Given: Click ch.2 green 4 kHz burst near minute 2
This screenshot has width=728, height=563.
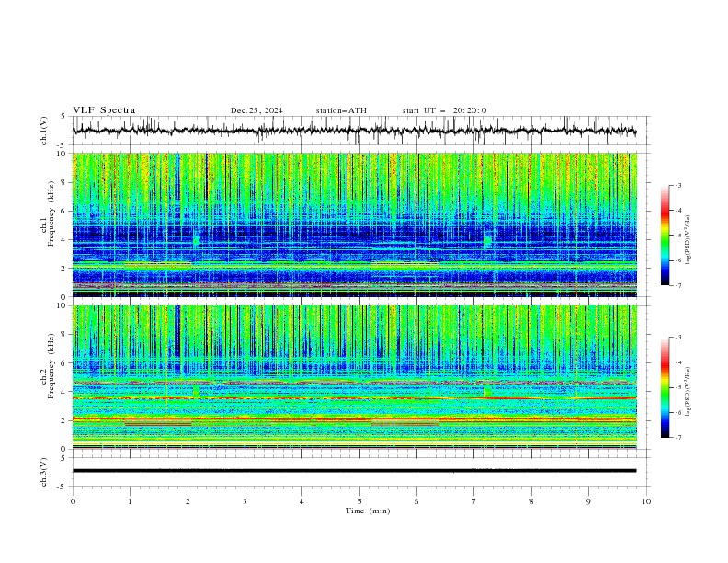Looking at the screenshot, I should click(x=197, y=391).
